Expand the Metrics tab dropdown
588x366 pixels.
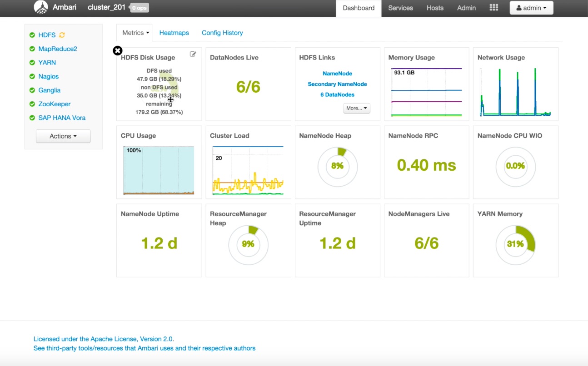point(135,33)
